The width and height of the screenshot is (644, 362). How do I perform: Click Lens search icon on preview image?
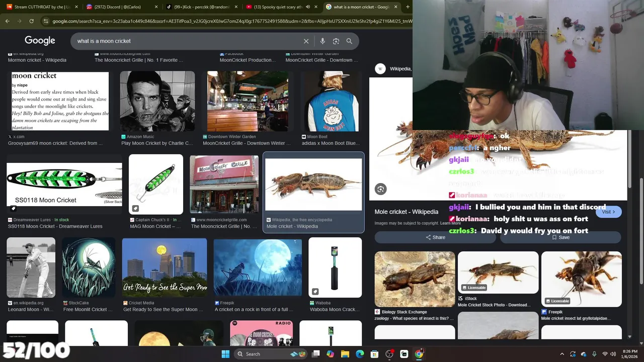[x=380, y=189]
